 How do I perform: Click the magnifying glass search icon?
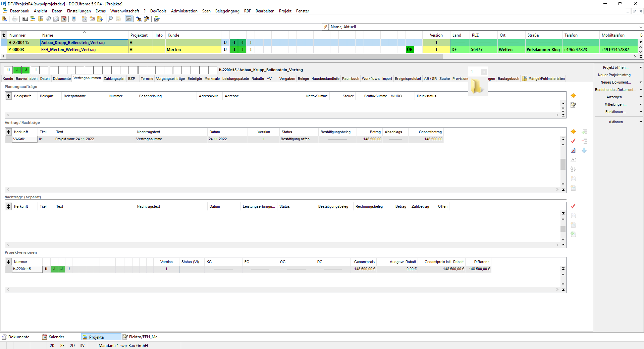[110, 19]
